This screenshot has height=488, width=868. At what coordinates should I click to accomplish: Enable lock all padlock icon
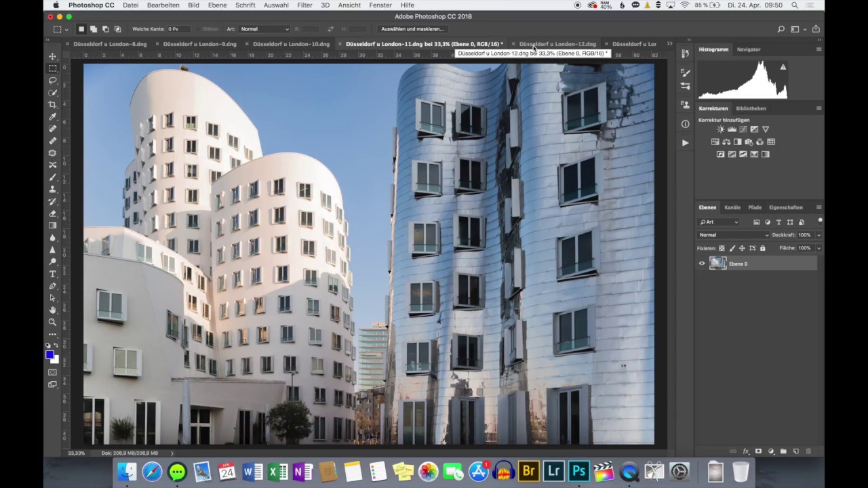click(762, 248)
